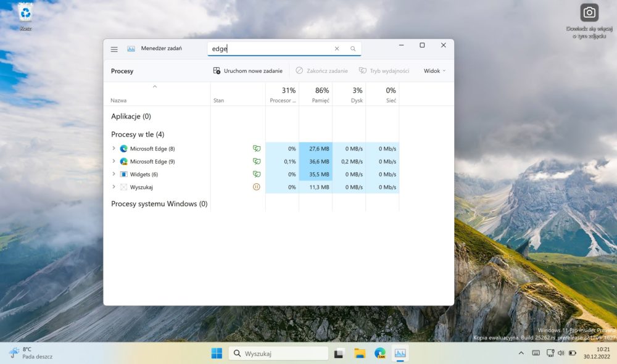617x364 pixels.
Task: Click the efficiency leaf for Microsoft Edge (9)
Action: pos(257,162)
